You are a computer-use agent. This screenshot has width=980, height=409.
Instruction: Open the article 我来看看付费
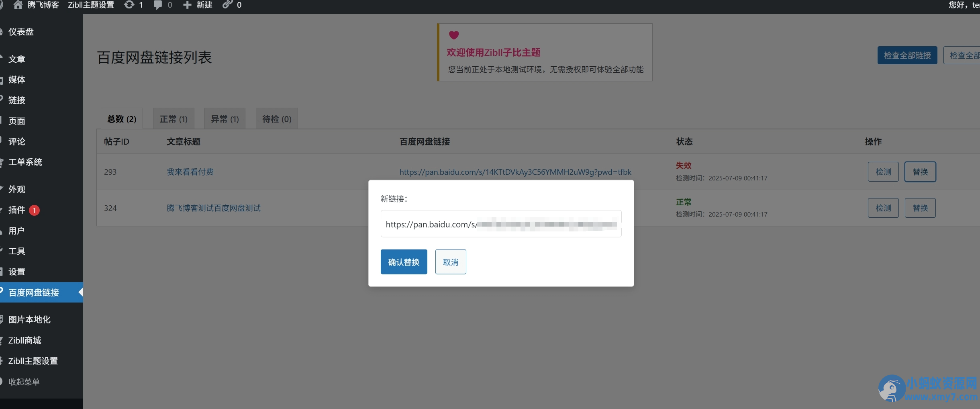point(190,172)
